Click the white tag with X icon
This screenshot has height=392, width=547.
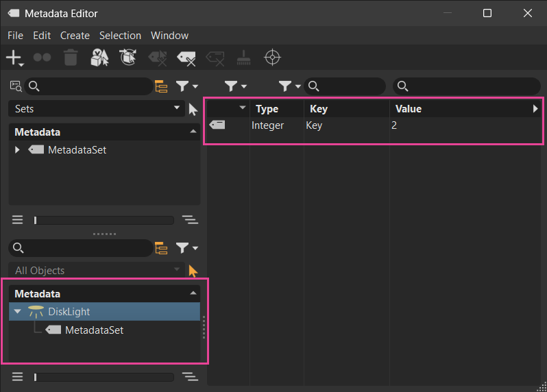coord(186,58)
